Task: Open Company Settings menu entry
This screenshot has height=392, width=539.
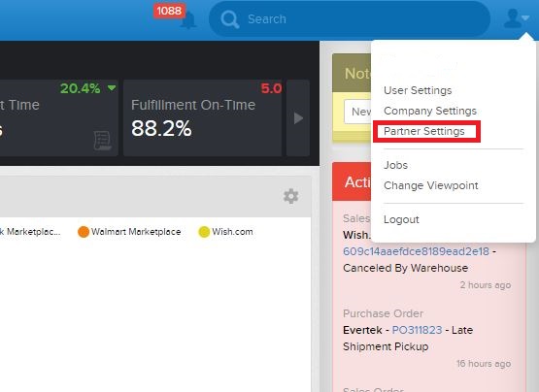Action: click(430, 111)
